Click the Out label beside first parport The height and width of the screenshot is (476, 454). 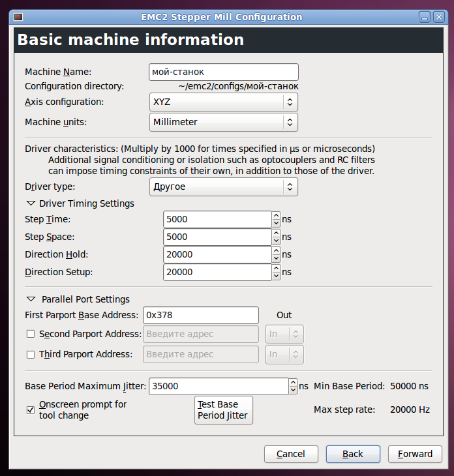284,316
